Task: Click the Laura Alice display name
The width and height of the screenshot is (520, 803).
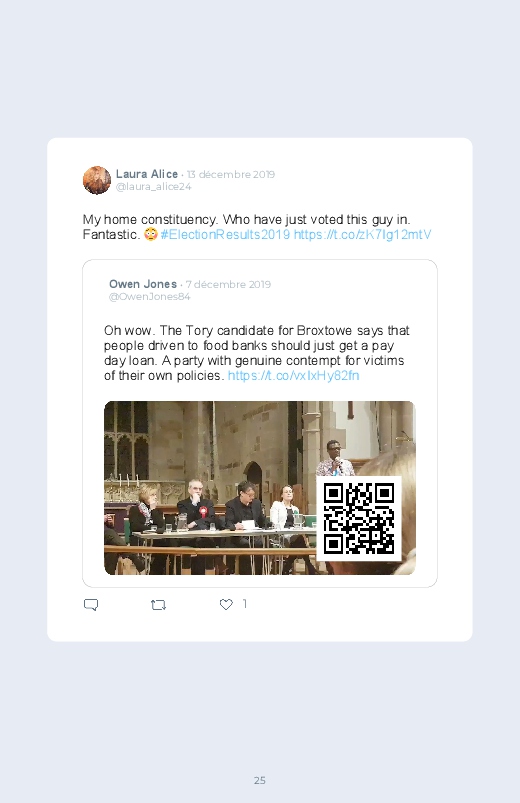Action: [x=147, y=174]
